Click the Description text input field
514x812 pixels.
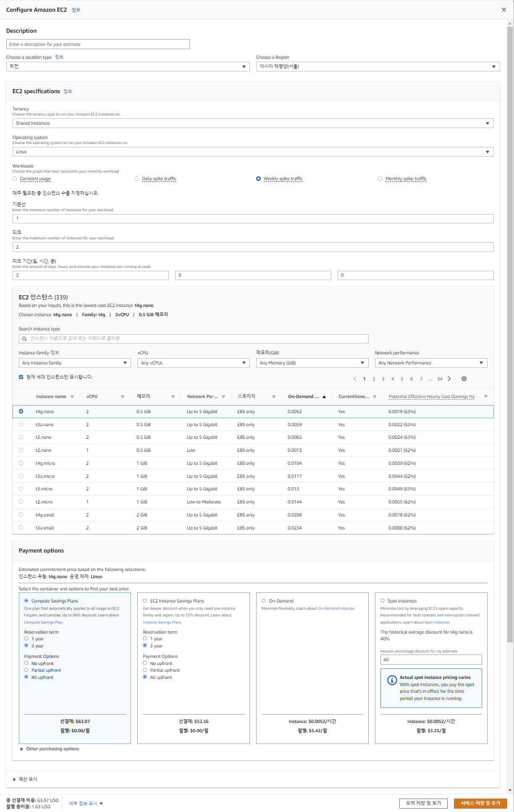(x=98, y=44)
